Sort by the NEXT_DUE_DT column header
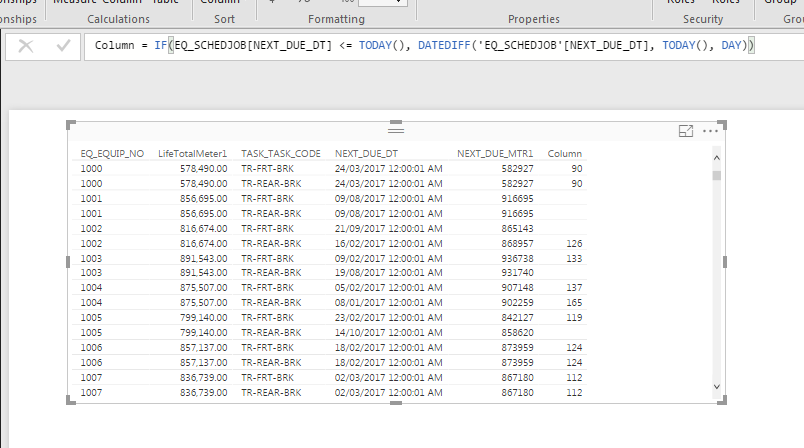Image resolution: width=804 pixels, height=448 pixels. pyautogui.click(x=366, y=154)
